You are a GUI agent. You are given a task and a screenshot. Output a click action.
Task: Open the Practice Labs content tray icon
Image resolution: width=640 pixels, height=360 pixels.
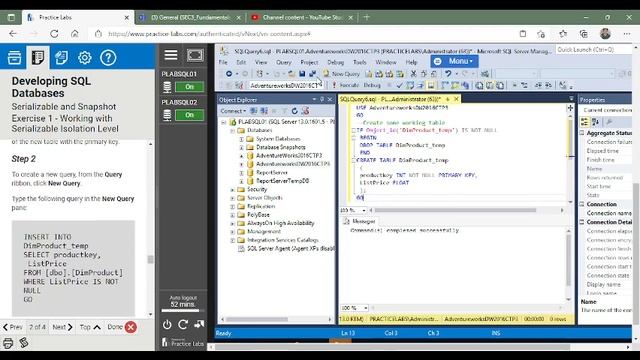click(14, 58)
